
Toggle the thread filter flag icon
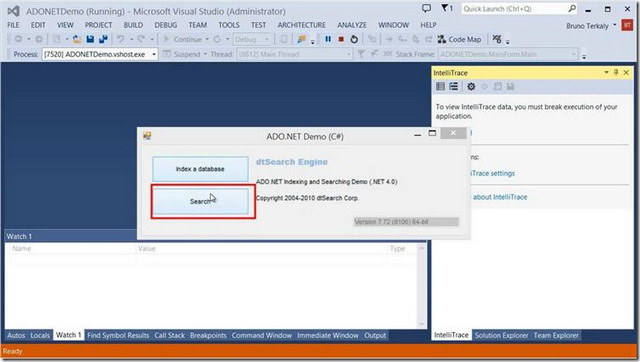(361, 54)
